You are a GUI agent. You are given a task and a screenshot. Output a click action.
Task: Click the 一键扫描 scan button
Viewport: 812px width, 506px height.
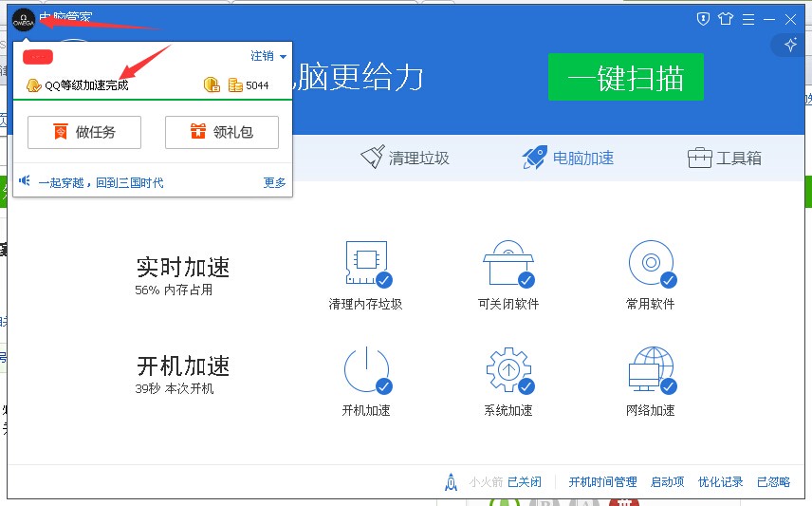[x=625, y=77]
